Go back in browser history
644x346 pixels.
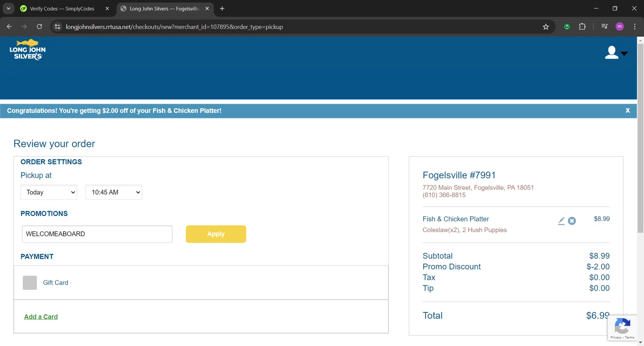click(x=9, y=27)
